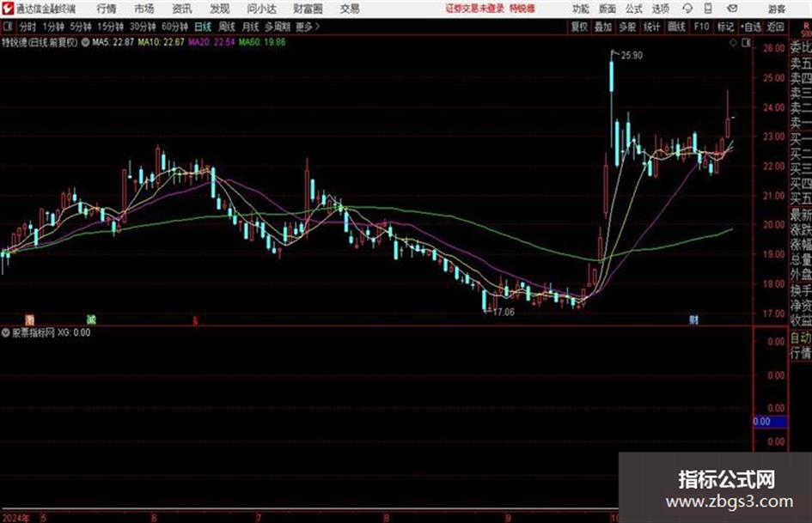Click the 自动 label in the right panel
Screen dimensions: 812x523
point(801,338)
